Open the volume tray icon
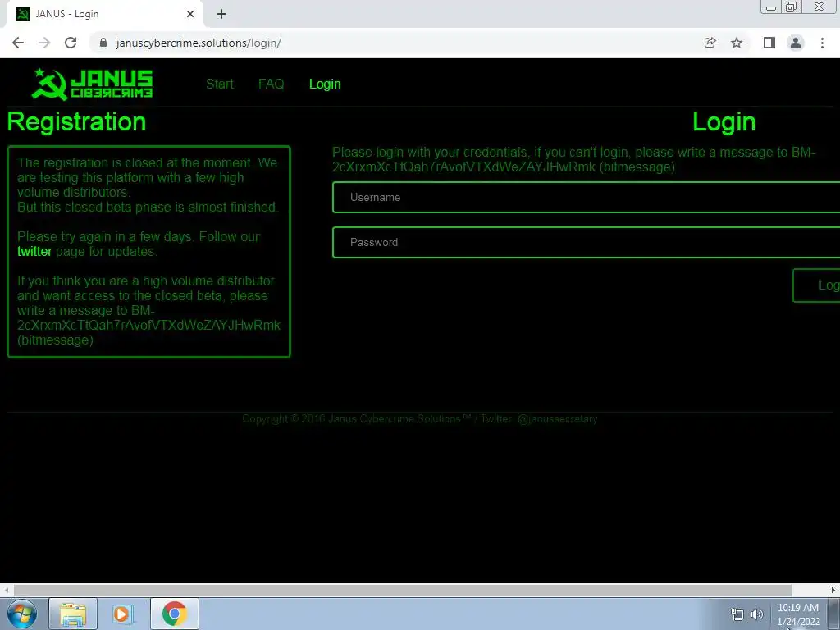This screenshot has height=630, width=840. coord(757,614)
